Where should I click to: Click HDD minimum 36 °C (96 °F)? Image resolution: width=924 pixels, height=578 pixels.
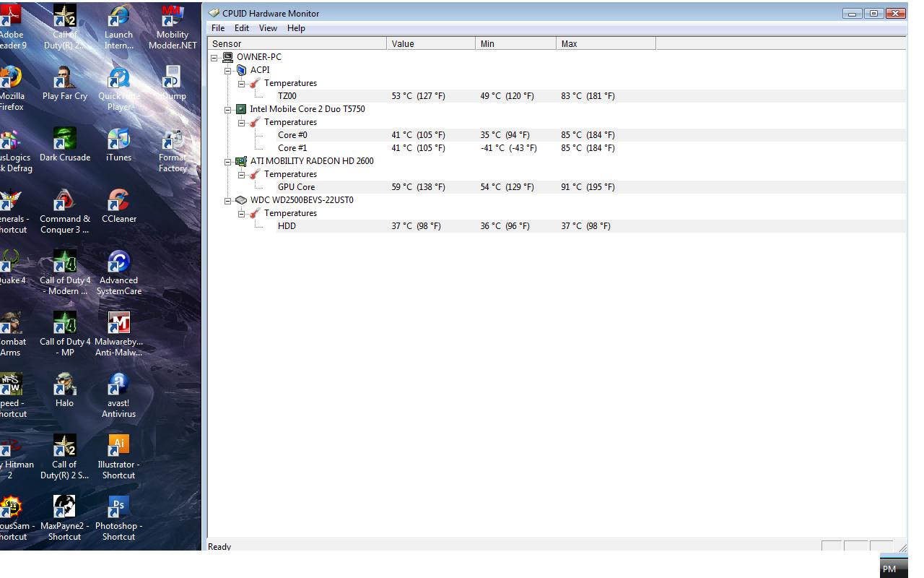click(505, 226)
